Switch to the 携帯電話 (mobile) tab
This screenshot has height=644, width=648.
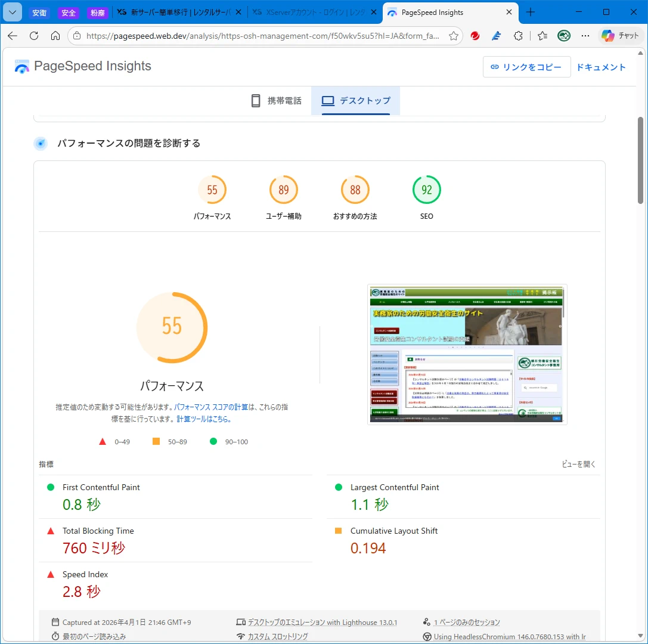[x=276, y=101]
